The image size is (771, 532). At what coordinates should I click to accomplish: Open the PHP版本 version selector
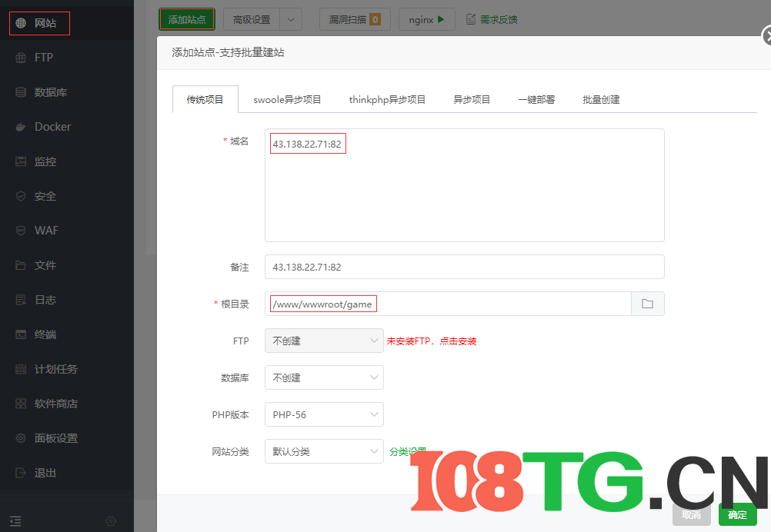(324, 414)
